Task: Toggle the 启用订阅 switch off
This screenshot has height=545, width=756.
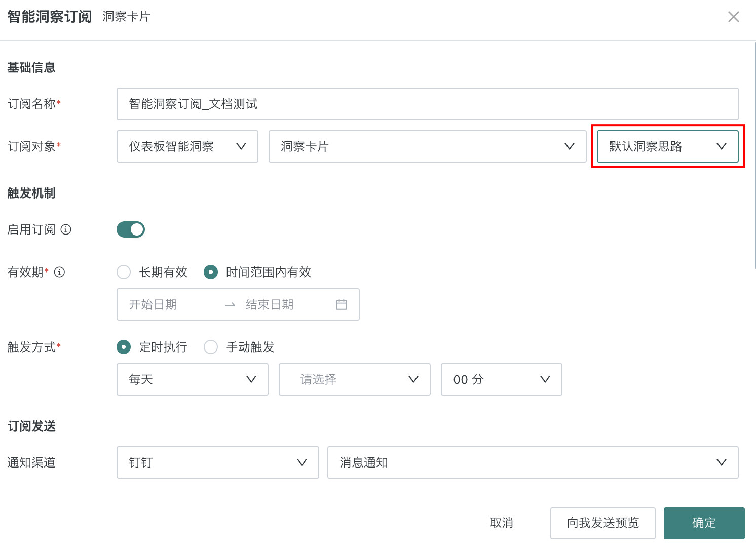Action: pos(131,229)
